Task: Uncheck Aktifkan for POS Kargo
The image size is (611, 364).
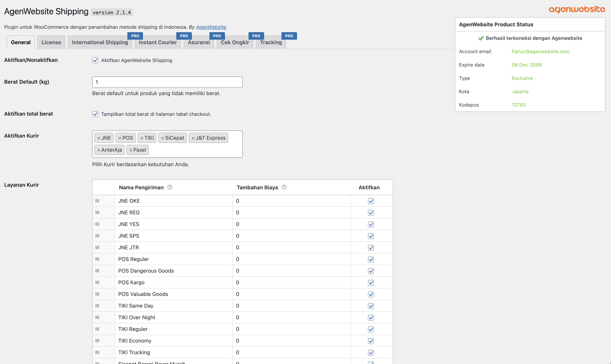Action: pyautogui.click(x=371, y=283)
